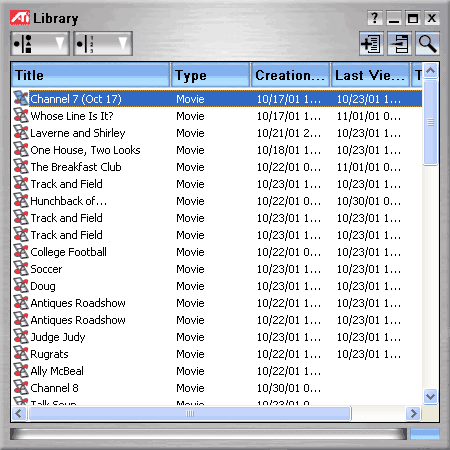Select The Breakfast Club title
The image size is (450, 450).
click(76, 167)
